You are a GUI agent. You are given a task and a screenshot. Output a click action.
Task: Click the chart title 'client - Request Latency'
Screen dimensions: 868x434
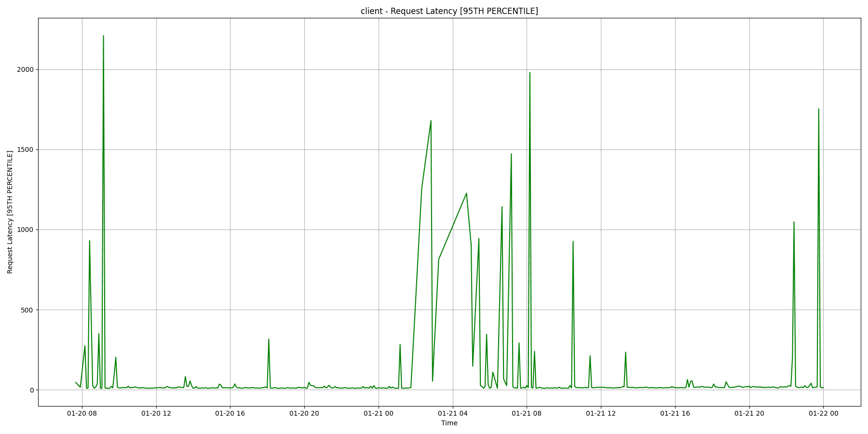pos(449,11)
